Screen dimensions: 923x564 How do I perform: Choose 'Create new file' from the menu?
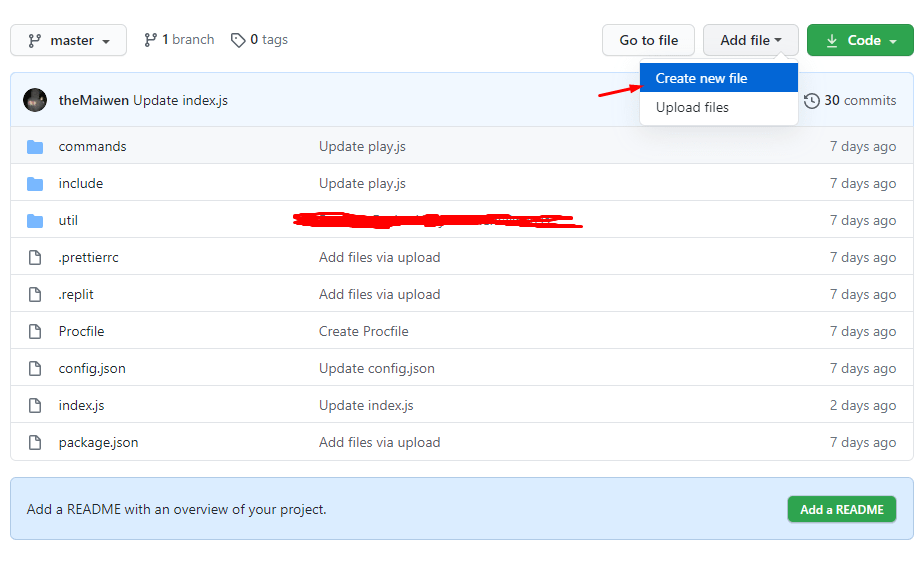(719, 78)
